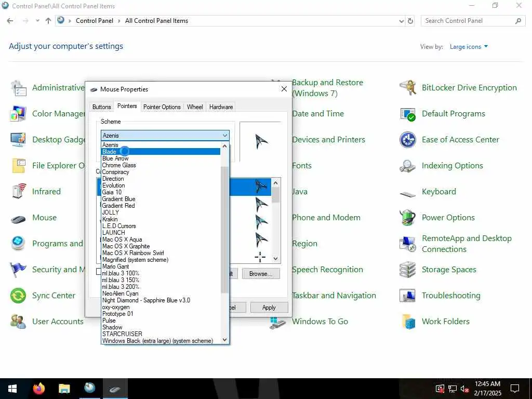Screen dimensions: 532x399
Task: Open Troubleshooting icon
Action: (x=408, y=296)
